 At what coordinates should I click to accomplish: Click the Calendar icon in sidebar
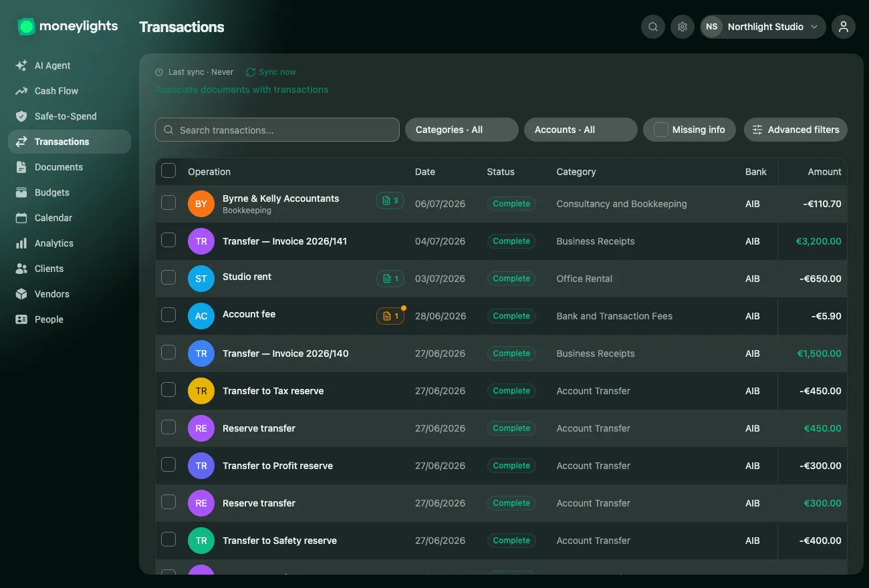coord(21,218)
